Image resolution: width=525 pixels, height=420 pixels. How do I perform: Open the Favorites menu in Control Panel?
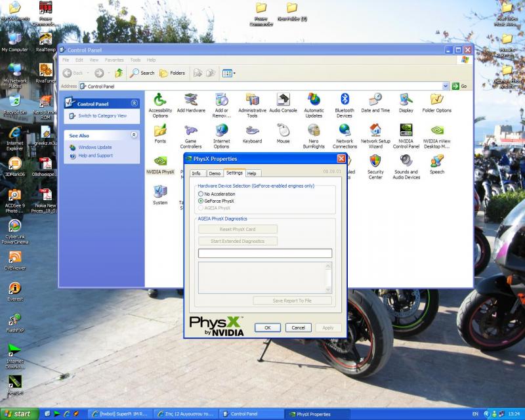(x=114, y=60)
